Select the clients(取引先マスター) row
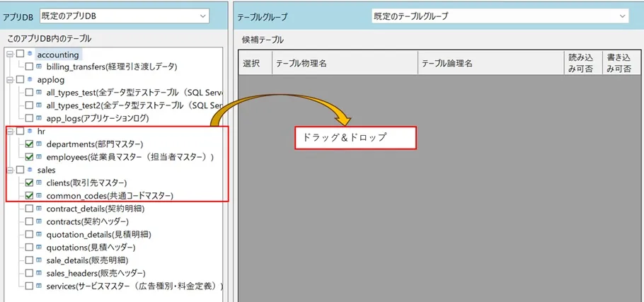Viewport: 644px width, 302px height. click(86, 183)
